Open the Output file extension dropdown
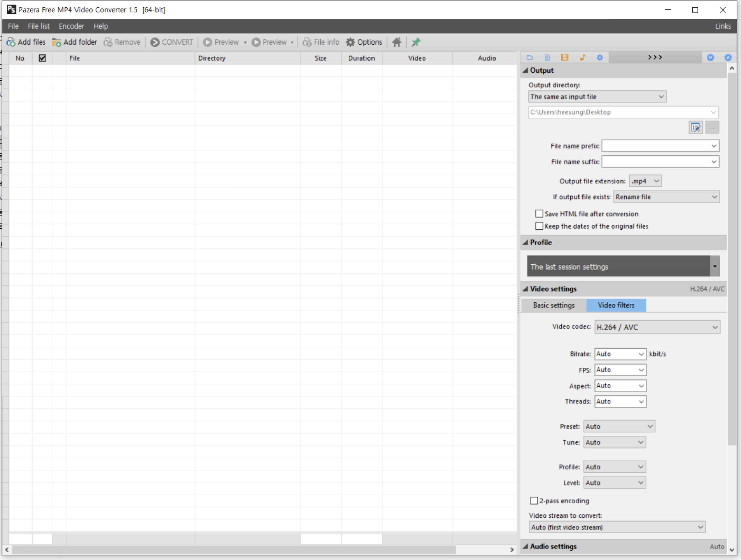 [x=645, y=181]
